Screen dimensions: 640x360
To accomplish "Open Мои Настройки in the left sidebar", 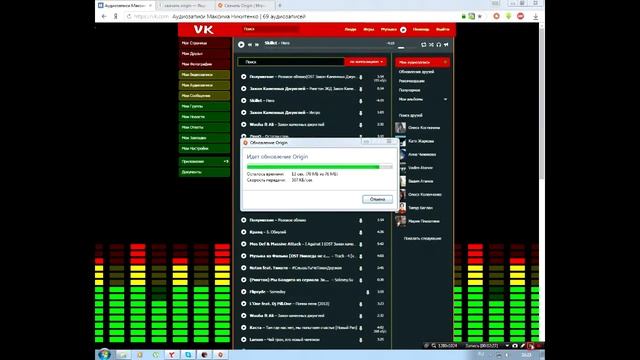I will click(204, 149).
